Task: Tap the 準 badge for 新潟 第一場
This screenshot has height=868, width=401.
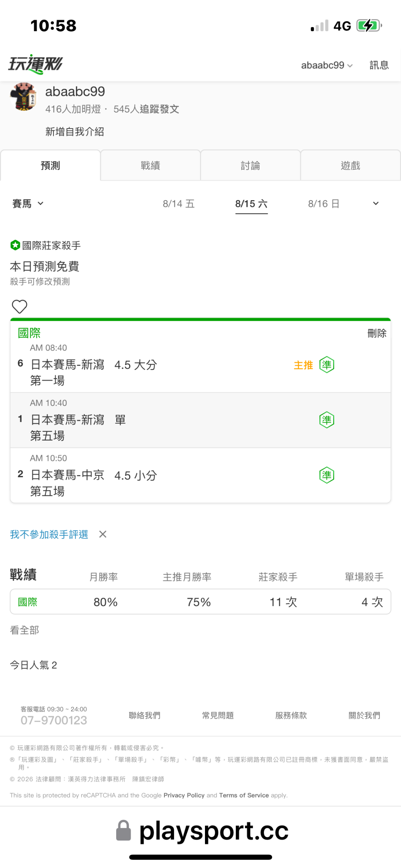Action: pyautogui.click(x=327, y=365)
